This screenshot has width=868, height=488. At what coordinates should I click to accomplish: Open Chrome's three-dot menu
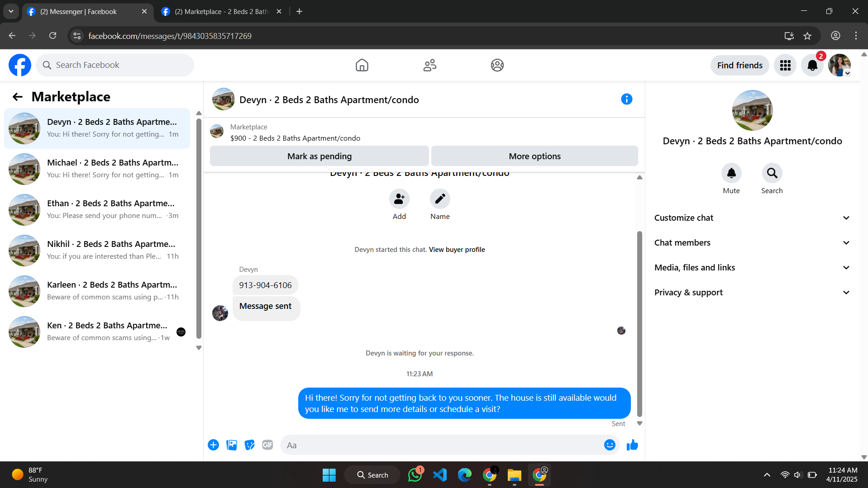click(856, 36)
